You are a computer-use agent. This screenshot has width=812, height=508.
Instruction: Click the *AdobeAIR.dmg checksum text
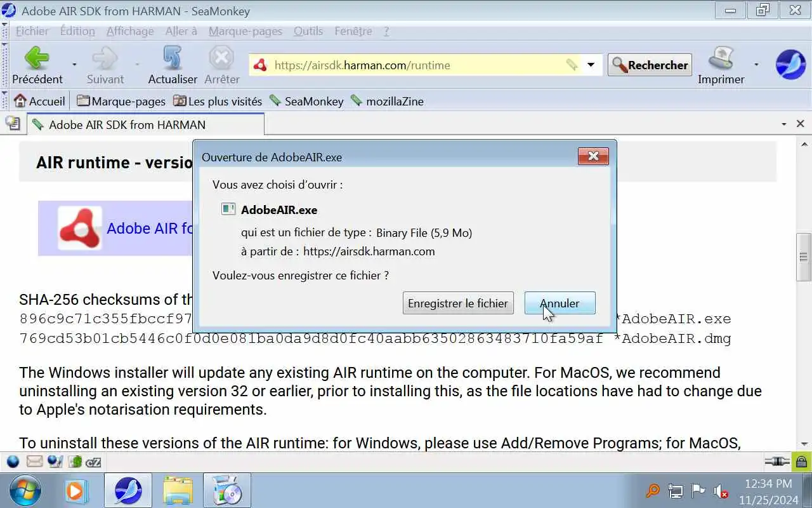[673, 338]
